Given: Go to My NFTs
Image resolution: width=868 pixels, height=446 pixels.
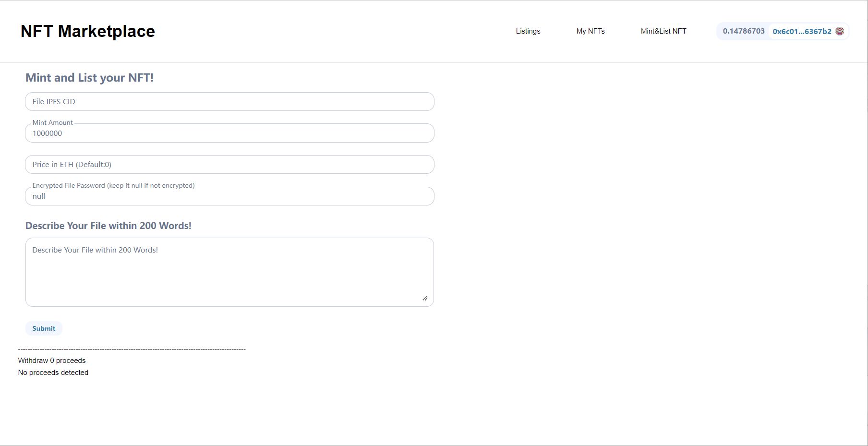Looking at the screenshot, I should click(591, 31).
